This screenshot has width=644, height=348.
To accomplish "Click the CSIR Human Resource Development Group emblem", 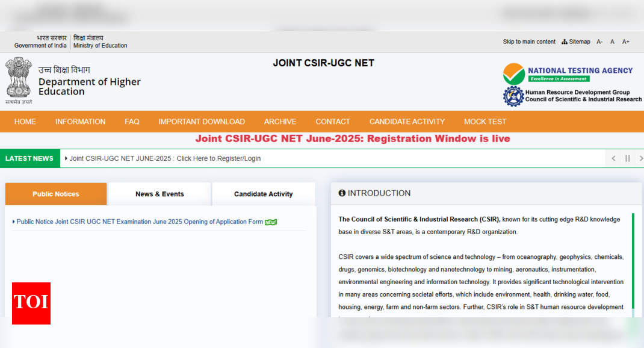I will 513,96.
